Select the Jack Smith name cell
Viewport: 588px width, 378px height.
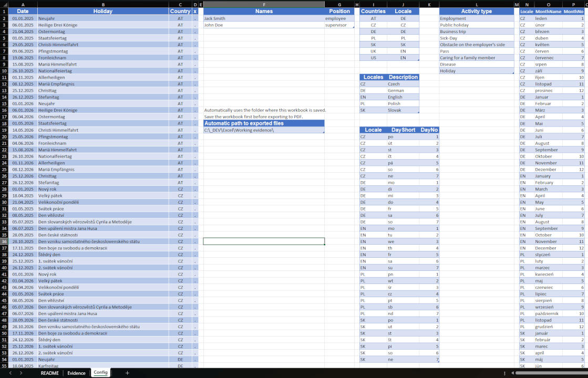click(264, 18)
